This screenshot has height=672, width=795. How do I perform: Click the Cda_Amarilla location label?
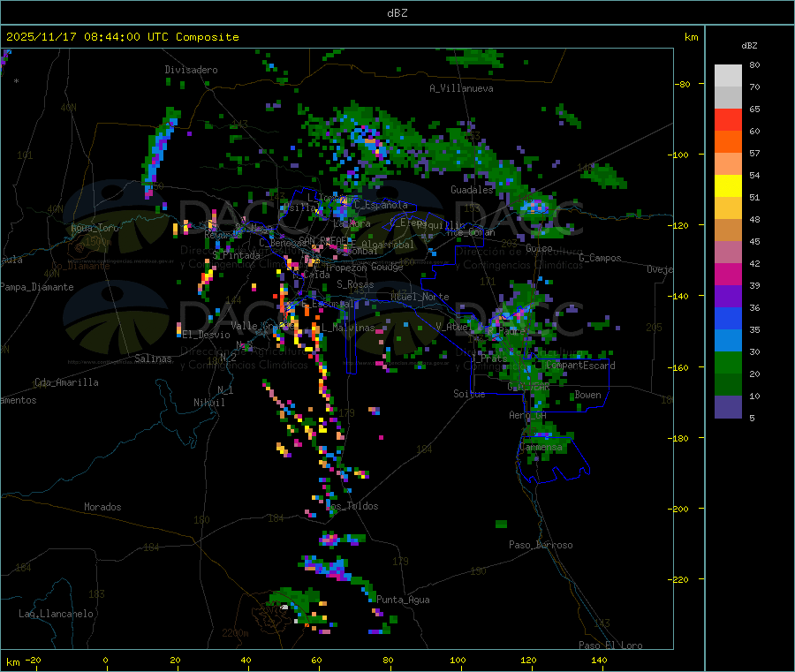[x=66, y=382]
